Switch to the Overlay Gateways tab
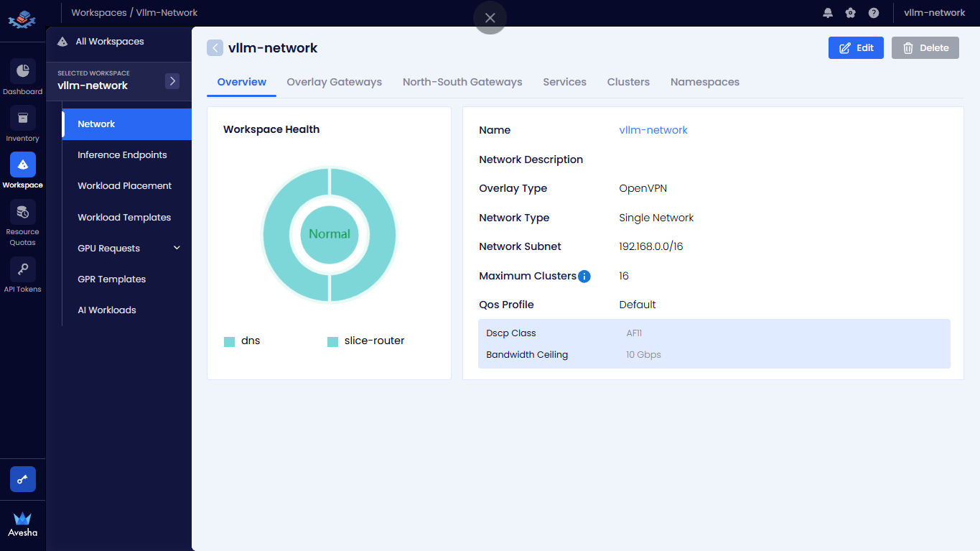Viewport: 980px width, 551px height. pyautogui.click(x=334, y=82)
